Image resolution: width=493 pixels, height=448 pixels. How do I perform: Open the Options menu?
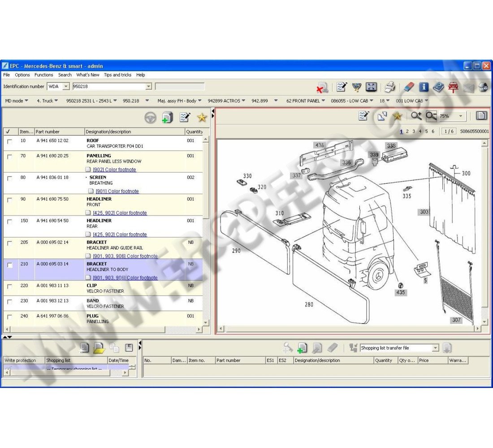tap(22, 75)
